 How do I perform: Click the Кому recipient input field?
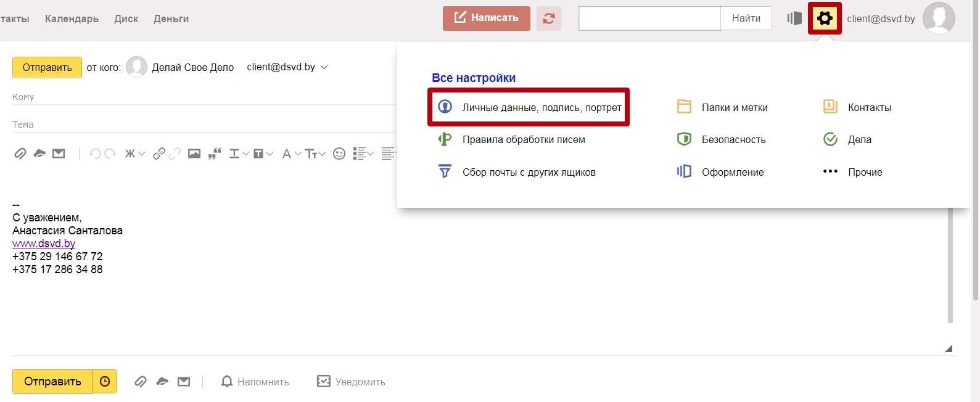click(204, 97)
